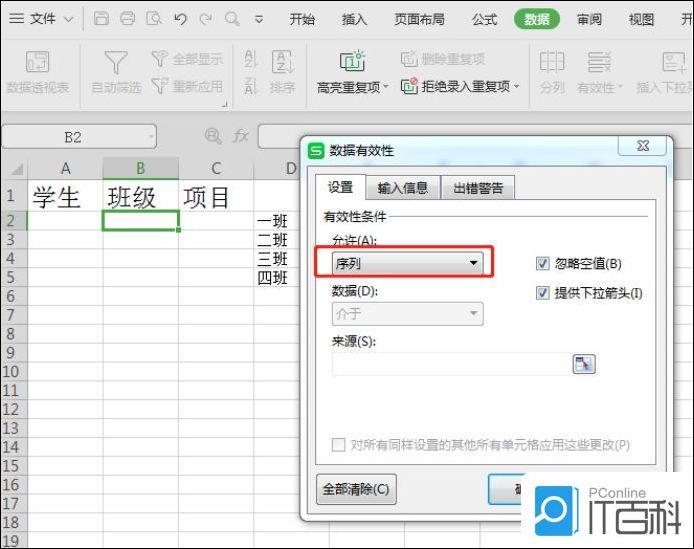The height and width of the screenshot is (549, 694).
Task: Expand the arrow next to 文件
Action: pos(69,19)
